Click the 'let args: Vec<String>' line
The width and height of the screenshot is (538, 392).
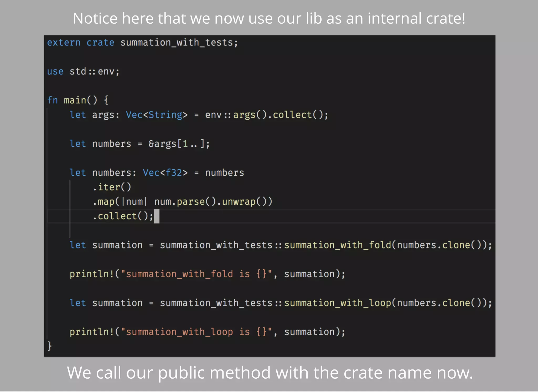click(x=199, y=115)
